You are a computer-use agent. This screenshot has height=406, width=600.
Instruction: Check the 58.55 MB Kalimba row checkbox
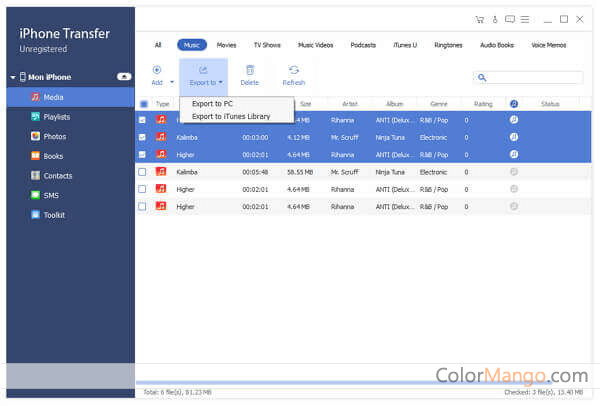coord(143,172)
